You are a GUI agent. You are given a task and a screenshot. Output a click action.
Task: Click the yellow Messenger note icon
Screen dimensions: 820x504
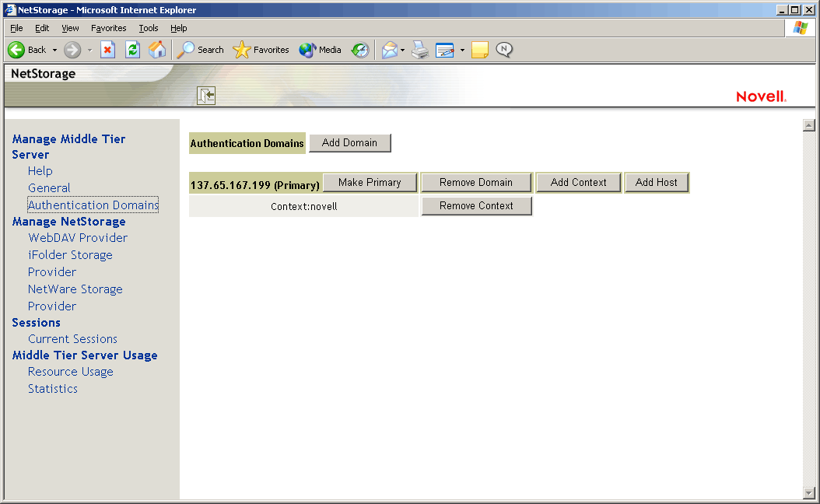coord(479,50)
